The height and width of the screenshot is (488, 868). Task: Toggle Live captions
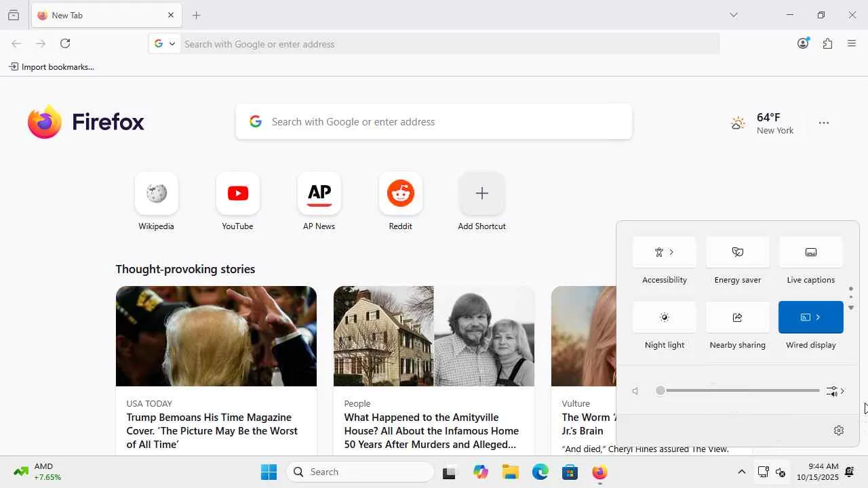811,252
